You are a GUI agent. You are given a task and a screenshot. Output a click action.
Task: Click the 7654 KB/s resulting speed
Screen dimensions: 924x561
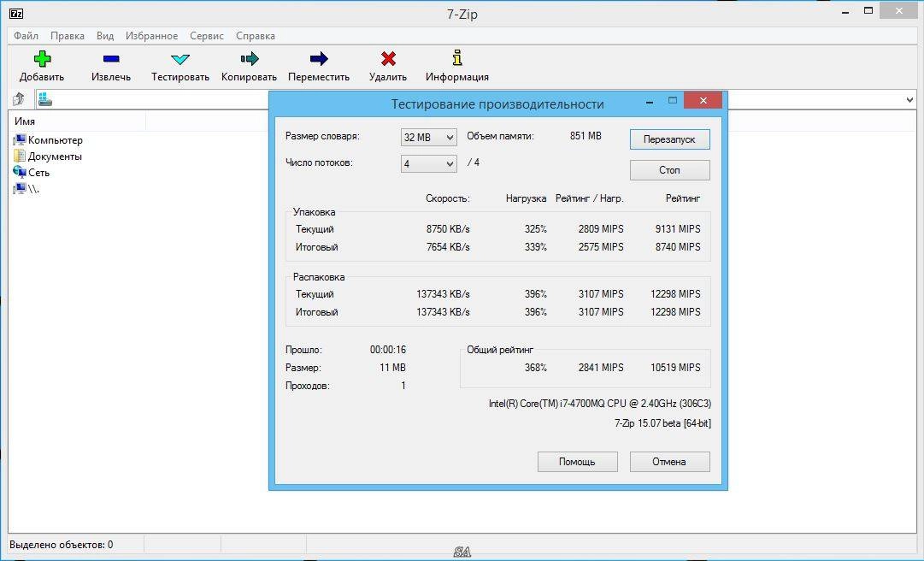[449, 247]
